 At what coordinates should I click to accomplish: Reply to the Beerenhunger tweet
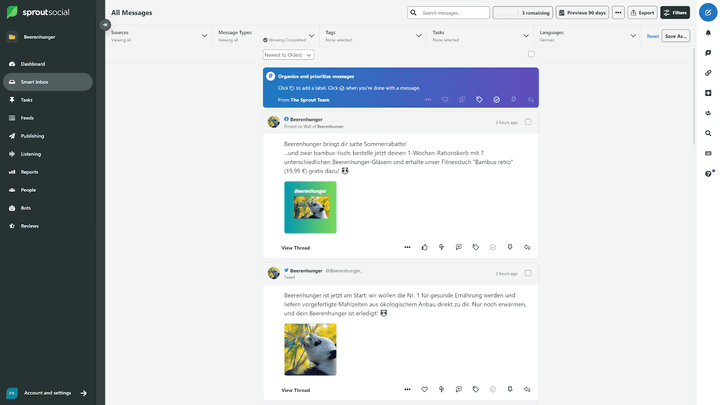(527, 389)
